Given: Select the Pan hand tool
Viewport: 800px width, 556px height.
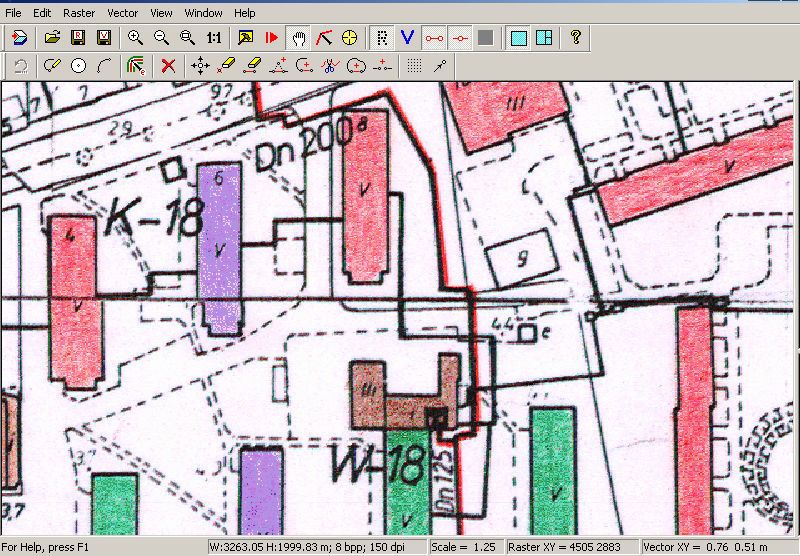Looking at the screenshot, I should (298, 38).
